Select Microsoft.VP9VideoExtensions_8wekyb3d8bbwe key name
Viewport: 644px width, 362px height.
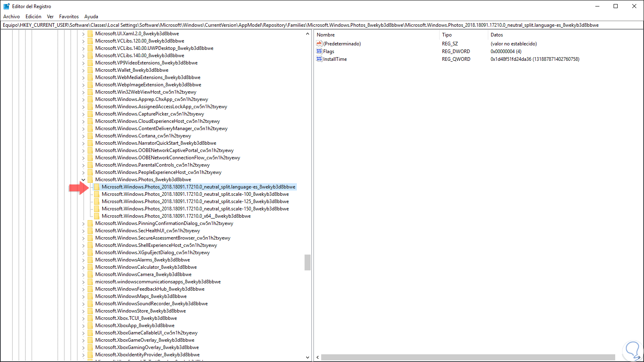click(146, 63)
